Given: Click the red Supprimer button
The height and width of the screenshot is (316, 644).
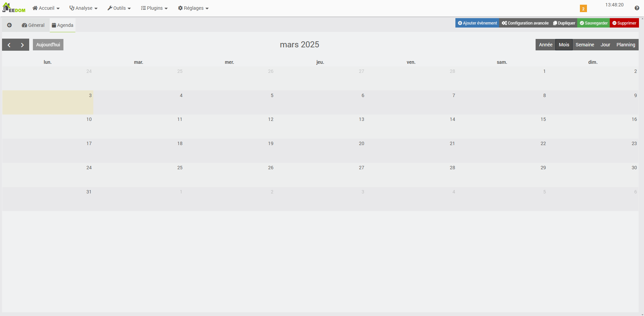Looking at the screenshot, I should pyautogui.click(x=624, y=23).
